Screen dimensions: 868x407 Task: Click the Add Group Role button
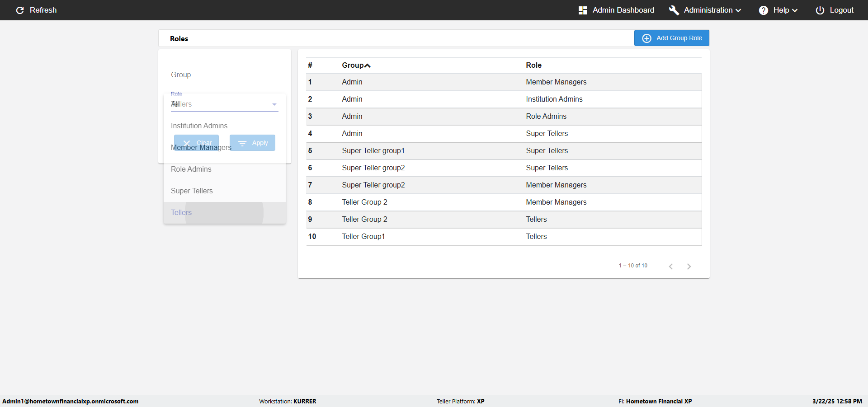click(672, 38)
